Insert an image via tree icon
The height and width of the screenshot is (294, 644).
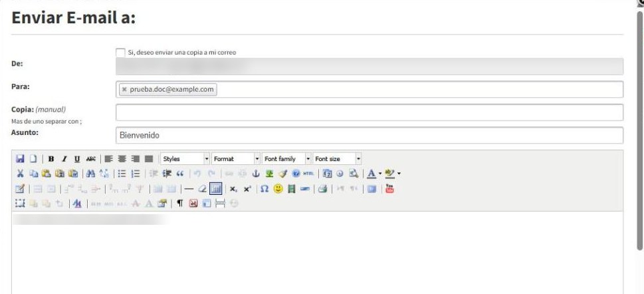tap(269, 174)
